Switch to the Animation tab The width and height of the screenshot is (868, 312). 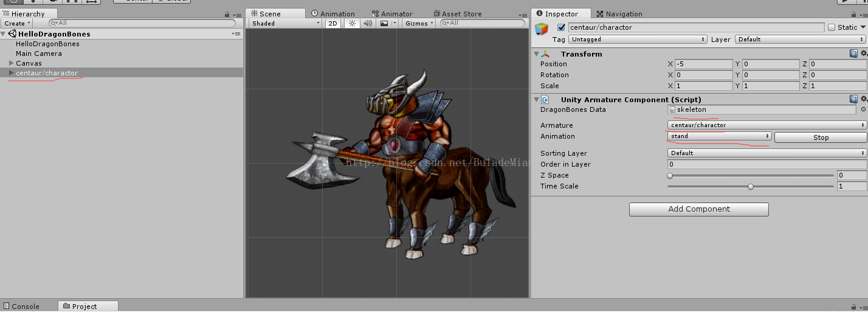(333, 14)
